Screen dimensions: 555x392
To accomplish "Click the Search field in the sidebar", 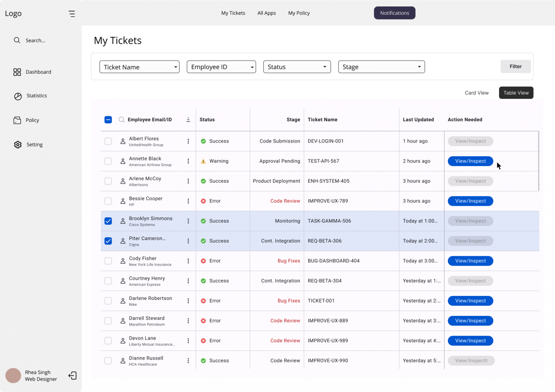I will pos(35,40).
